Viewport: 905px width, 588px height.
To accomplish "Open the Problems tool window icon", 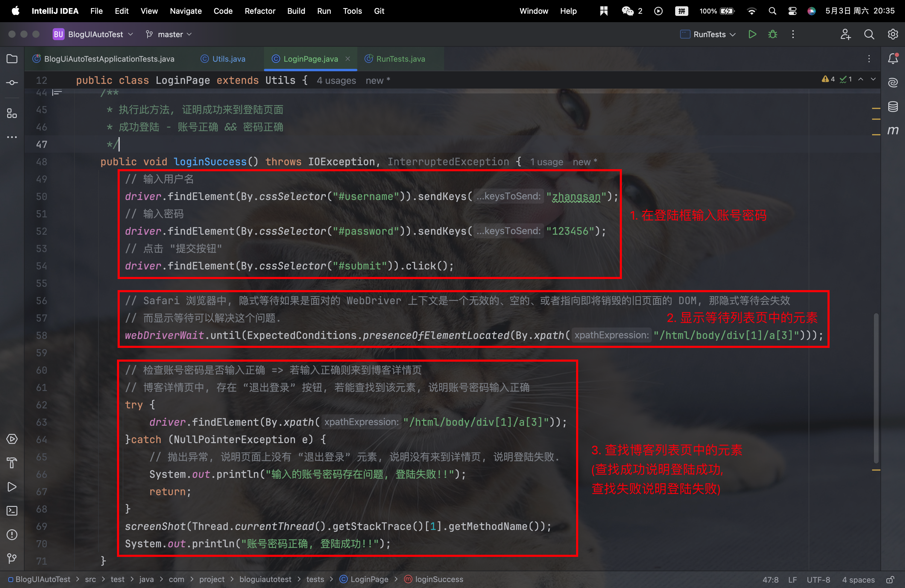I will (12, 534).
